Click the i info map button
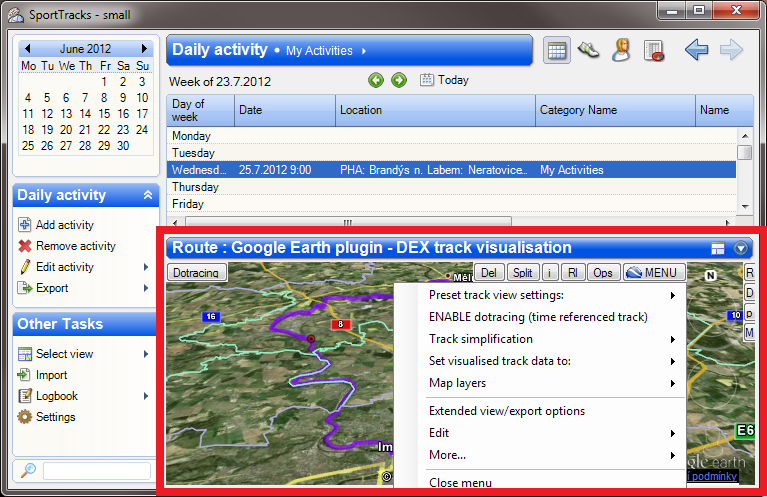767x497 pixels. (x=550, y=272)
